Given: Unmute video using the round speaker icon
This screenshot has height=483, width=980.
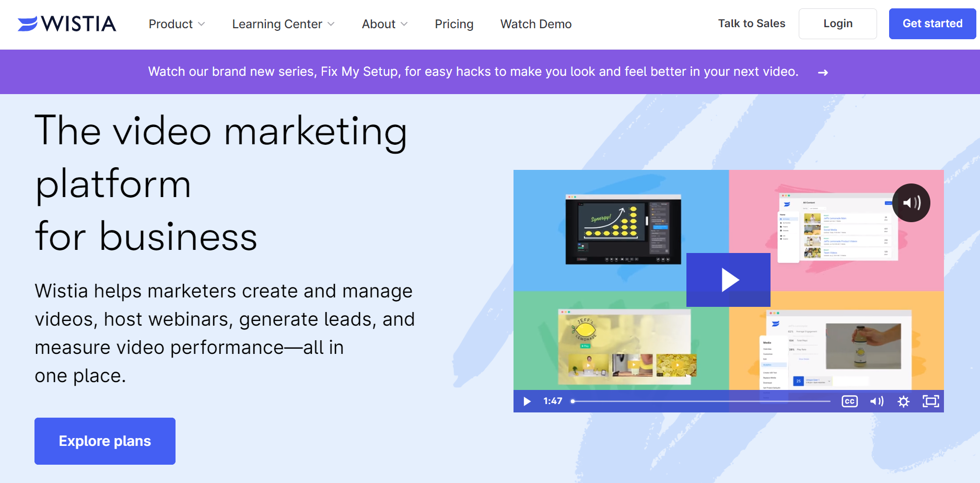Looking at the screenshot, I should [x=911, y=203].
